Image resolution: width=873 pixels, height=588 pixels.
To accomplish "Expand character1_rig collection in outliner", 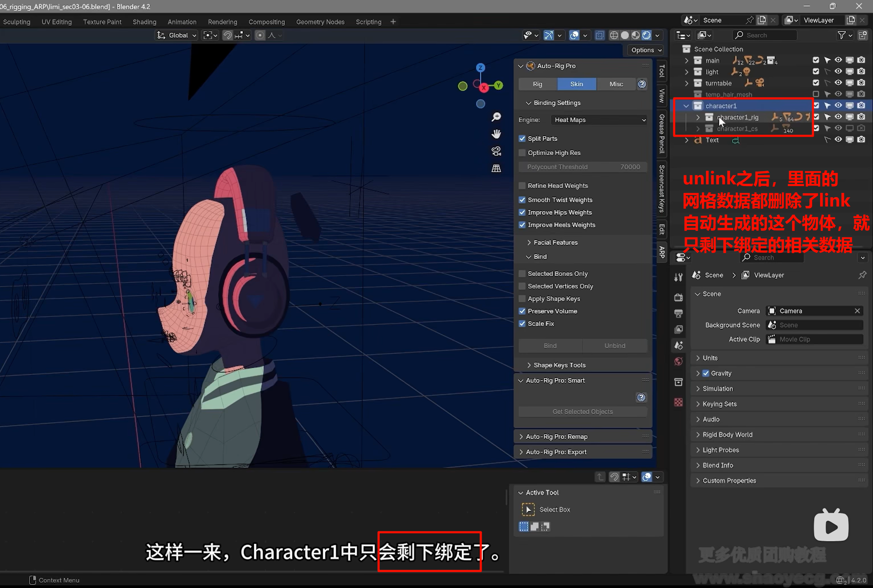I will (698, 117).
